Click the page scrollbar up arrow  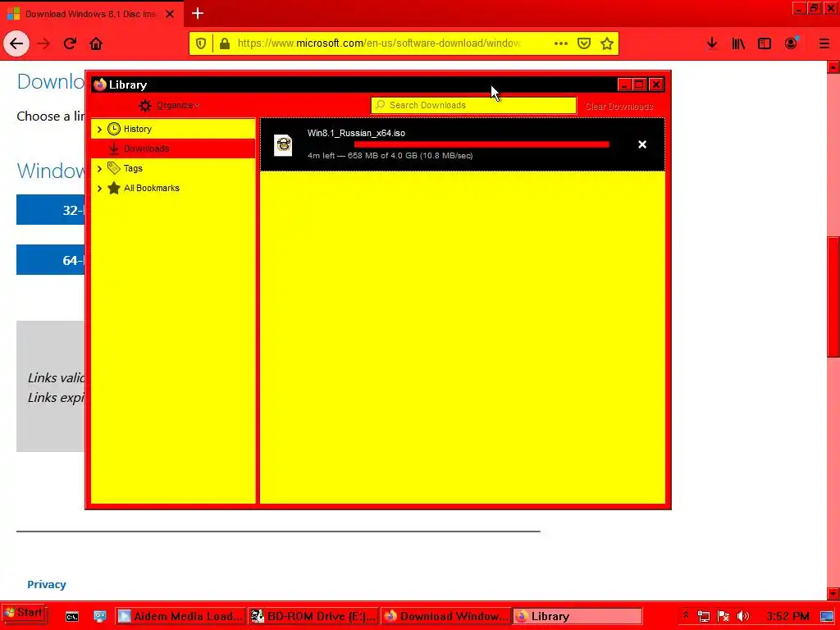point(833,67)
